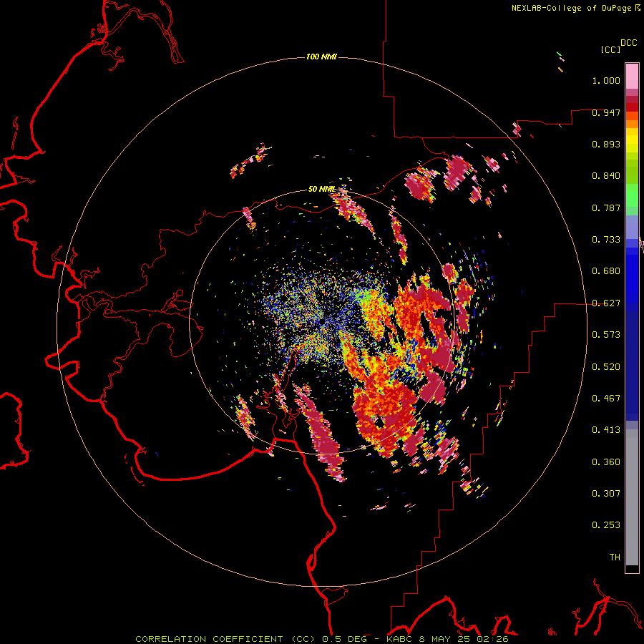This screenshot has height=644, width=644.
Task: Click the 50 NMI range ring label
Action: pyautogui.click(x=321, y=190)
